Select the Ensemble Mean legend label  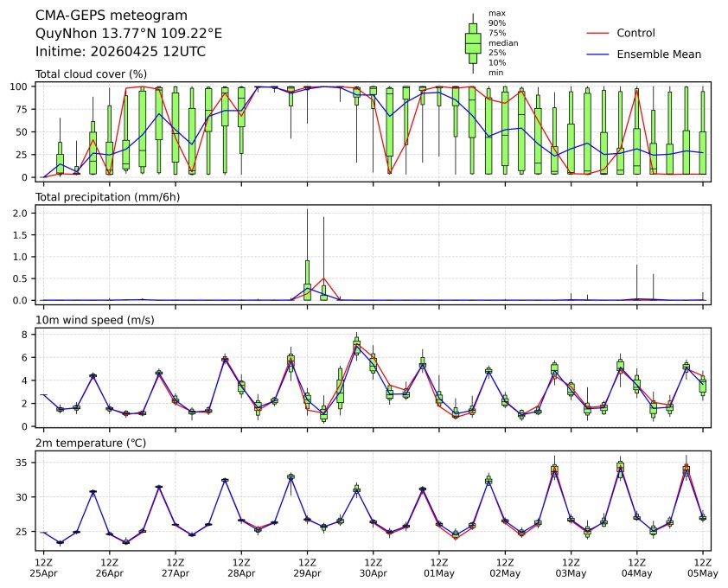tap(658, 54)
